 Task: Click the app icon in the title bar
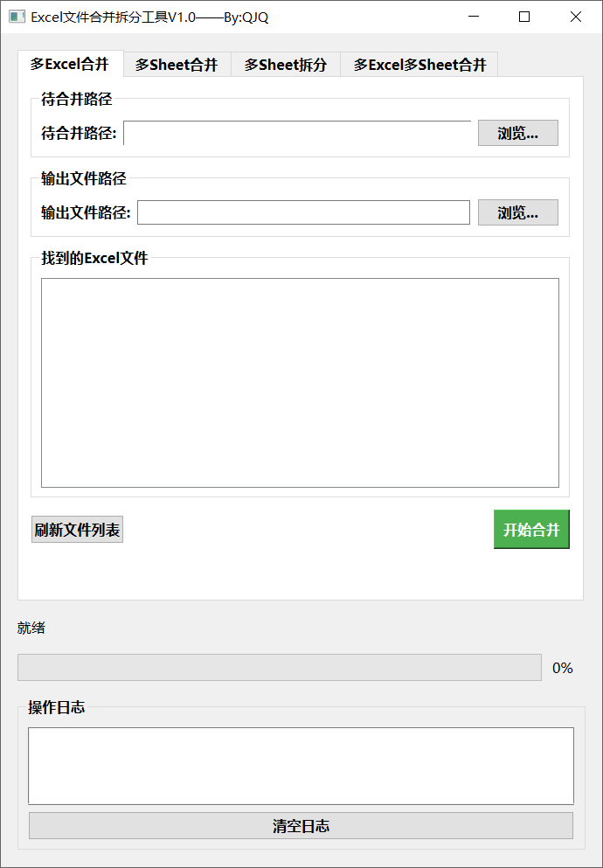(17, 17)
